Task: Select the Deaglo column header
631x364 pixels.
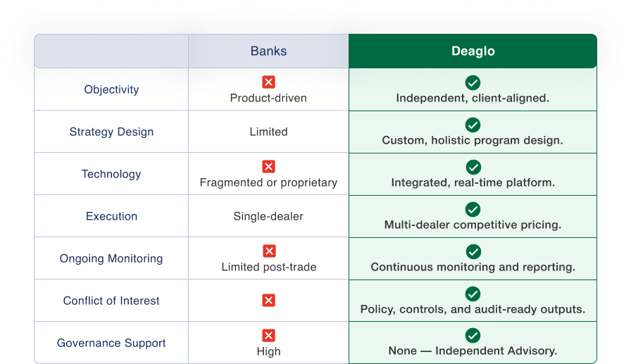Action: [473, 51]
